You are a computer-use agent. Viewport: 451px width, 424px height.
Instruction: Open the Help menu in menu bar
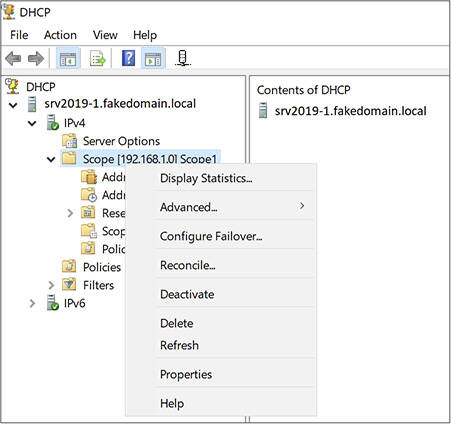(x=145, y=35)
